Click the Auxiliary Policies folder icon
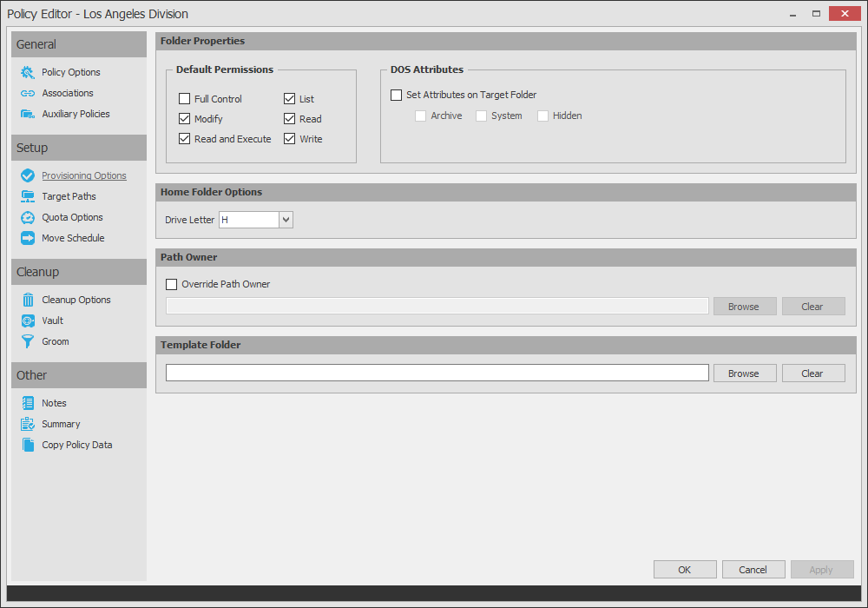 (28, 114)
